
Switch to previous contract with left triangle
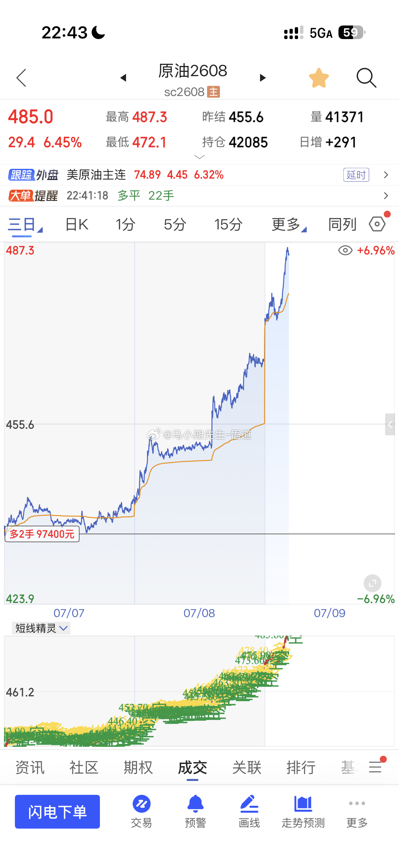click(123, 78)
